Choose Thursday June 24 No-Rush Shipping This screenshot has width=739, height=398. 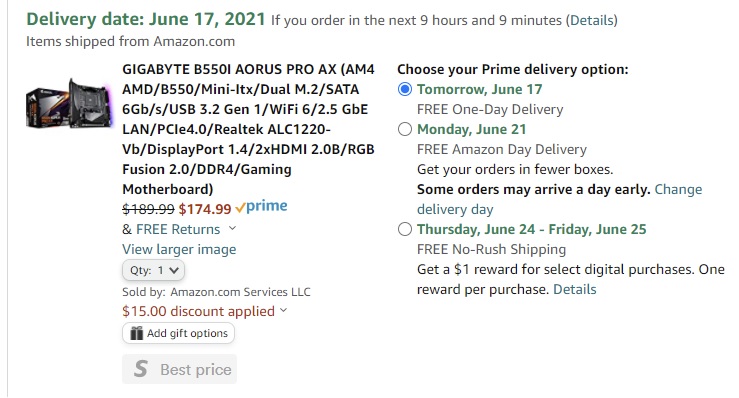click(x=405, y=229)
